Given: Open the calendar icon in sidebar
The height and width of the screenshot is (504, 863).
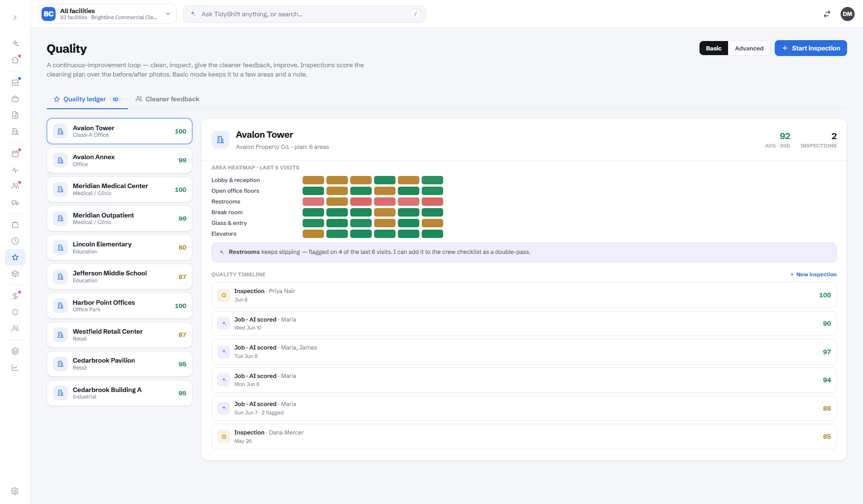Looking at the screenshot, I should [15, 154].
